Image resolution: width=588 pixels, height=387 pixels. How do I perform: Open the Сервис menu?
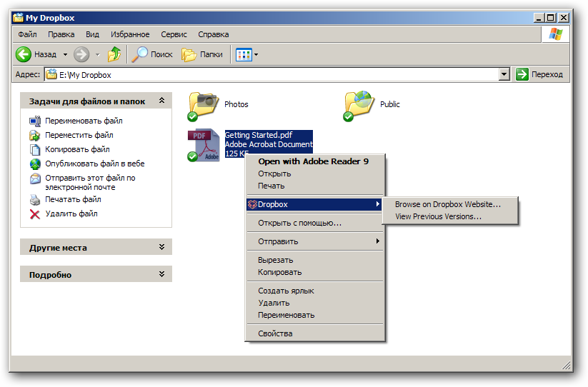(174, 34)
